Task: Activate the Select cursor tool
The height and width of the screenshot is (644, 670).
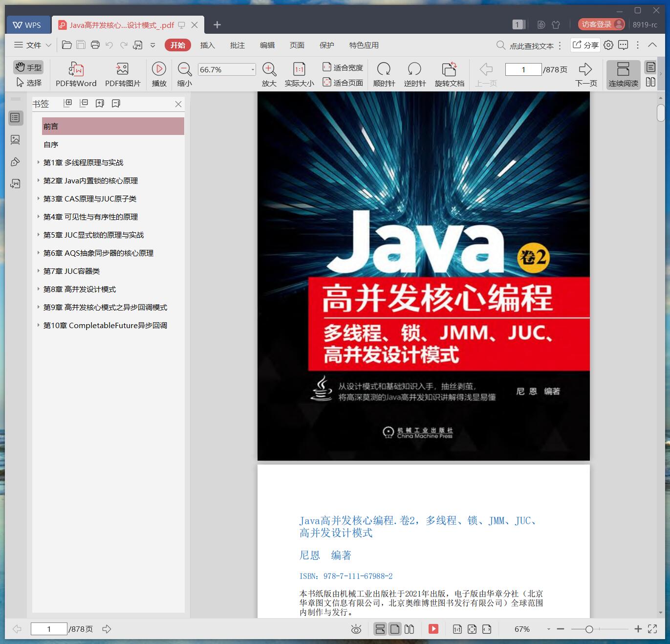Action: (x=28, y=83)
